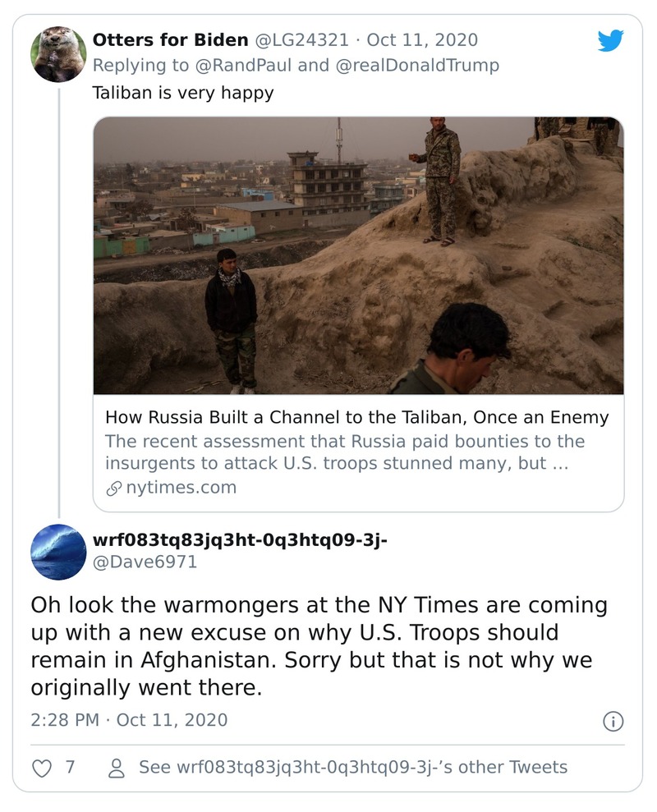Viewport: 657px width, 812px height.
Task: Click the Oct 11, 2020 date beside @LG24321
Action: point(421,39)
